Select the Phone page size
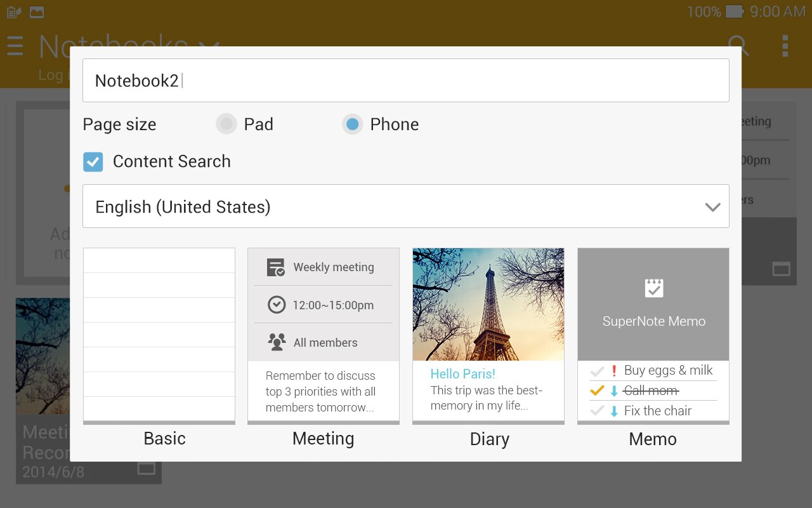 coord(353,124)
